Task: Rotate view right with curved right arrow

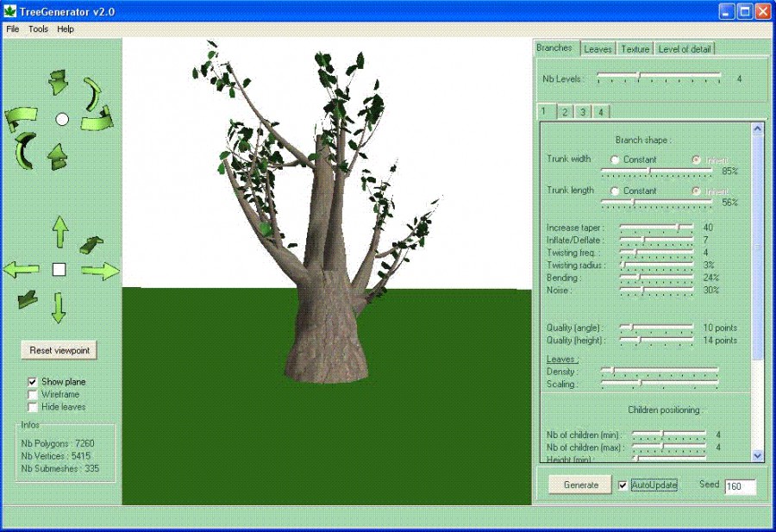Action: point(97,119)
